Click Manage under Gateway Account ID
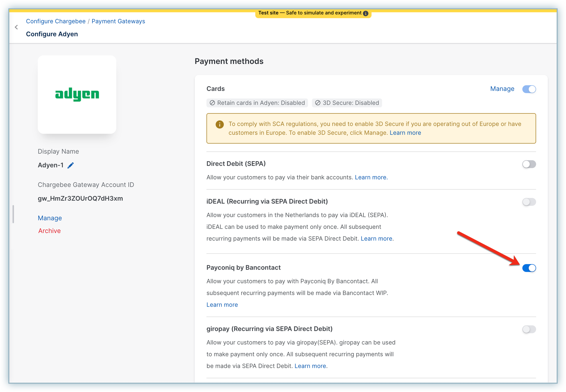 pos(50,218)
